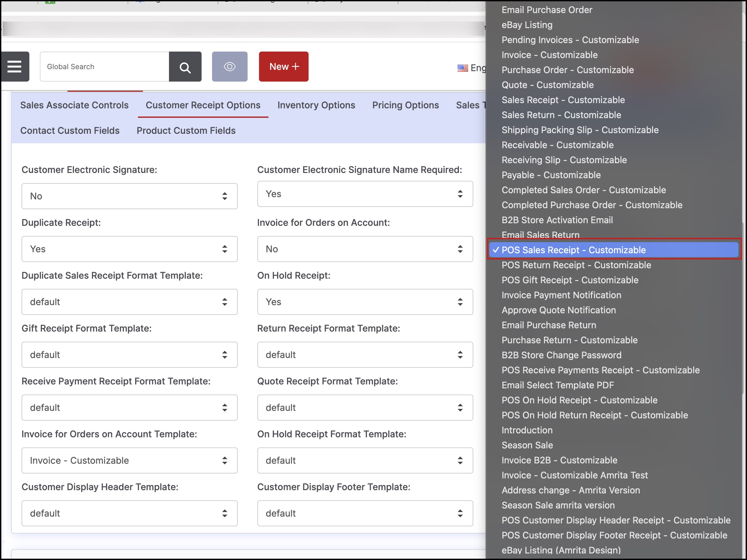Select Email Purchase Return option
747x560 pixels.
[614, 325]
